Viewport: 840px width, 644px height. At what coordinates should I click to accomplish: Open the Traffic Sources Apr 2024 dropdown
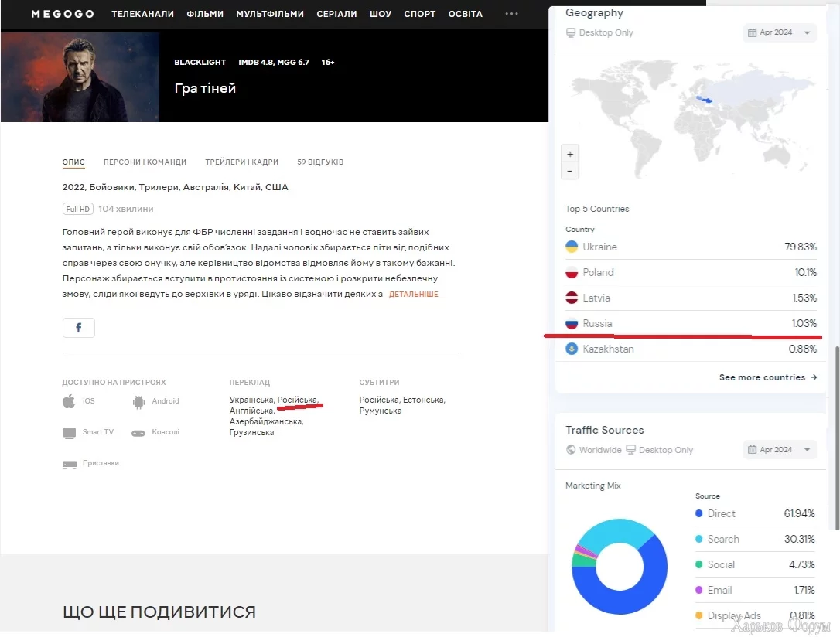point(780,450)
